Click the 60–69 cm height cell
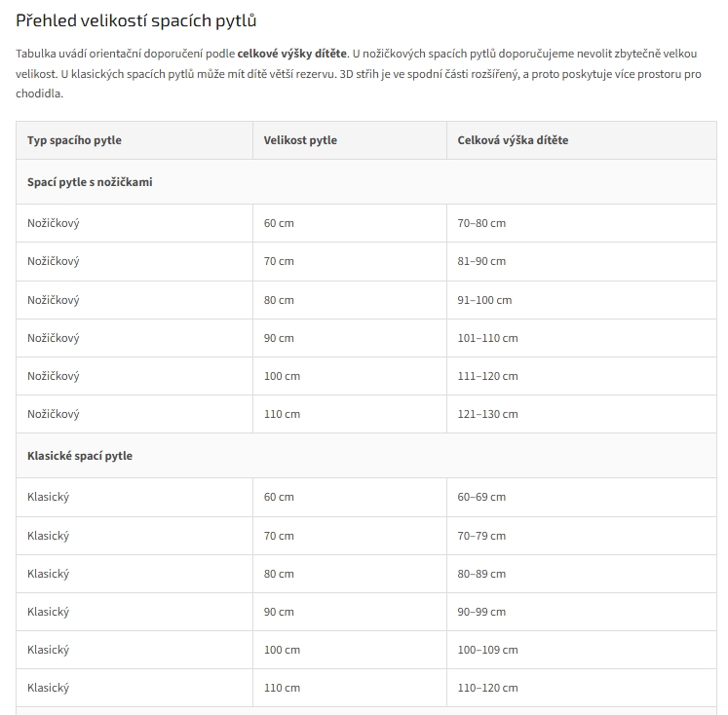Viewport: 728px width, 715px height. click(x=582, y=497)
